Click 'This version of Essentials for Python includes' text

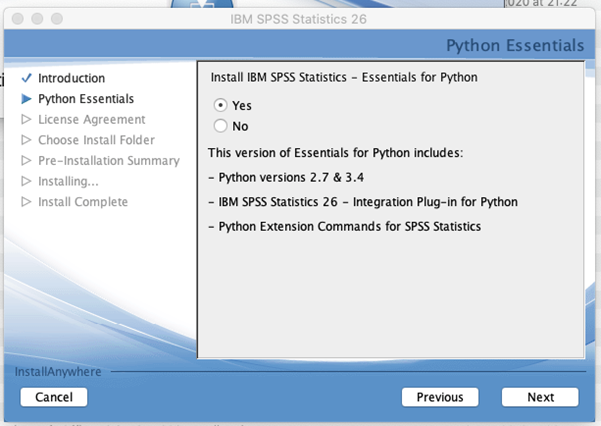[x=335, y=153]
